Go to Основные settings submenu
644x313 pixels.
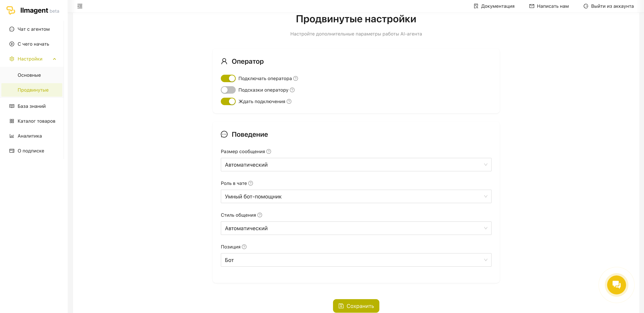click(x=29, y=75)
